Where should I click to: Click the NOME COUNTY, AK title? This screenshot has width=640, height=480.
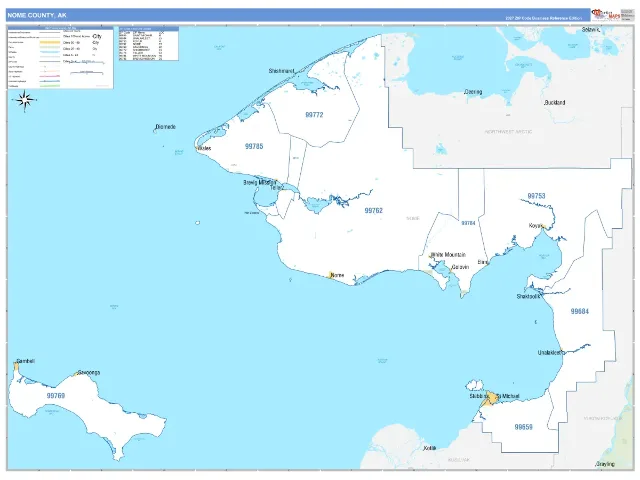coord(37,15)
